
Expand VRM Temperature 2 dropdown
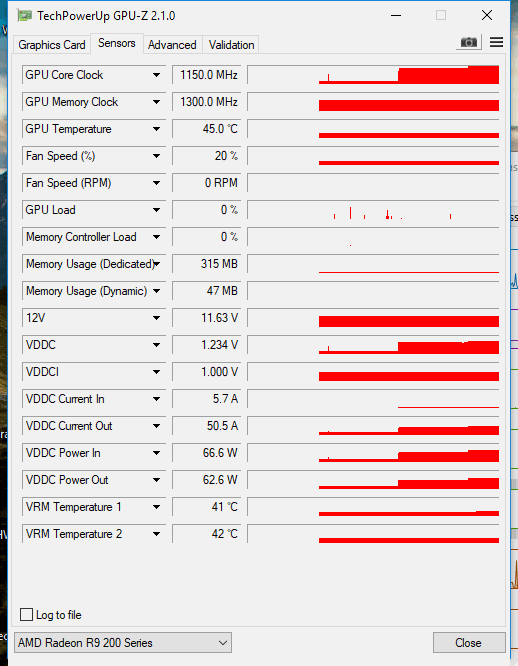point(156,534)
